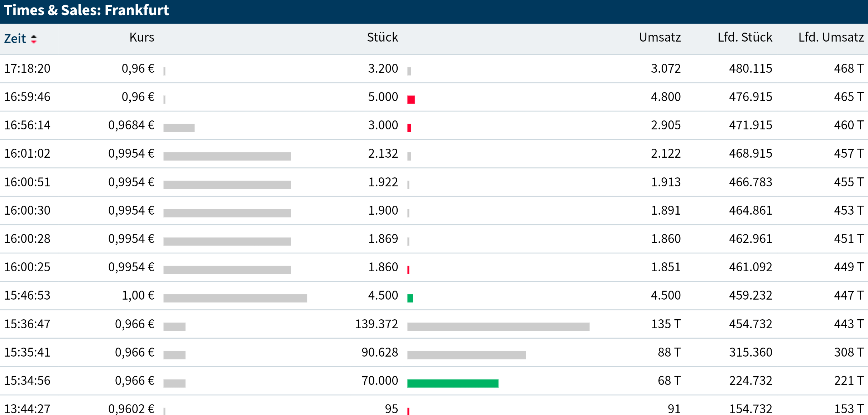Click the Zeit sort arrow icon

pyautogui.click(x=34, y=39)
